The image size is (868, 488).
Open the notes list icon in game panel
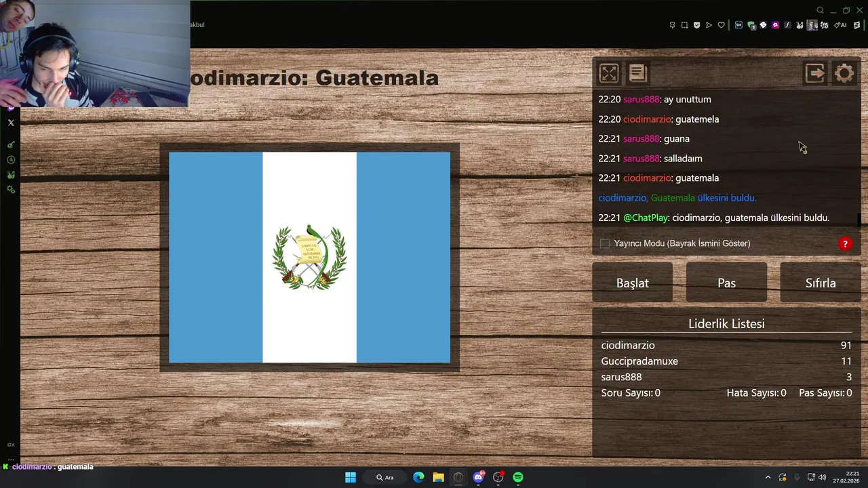638,73
